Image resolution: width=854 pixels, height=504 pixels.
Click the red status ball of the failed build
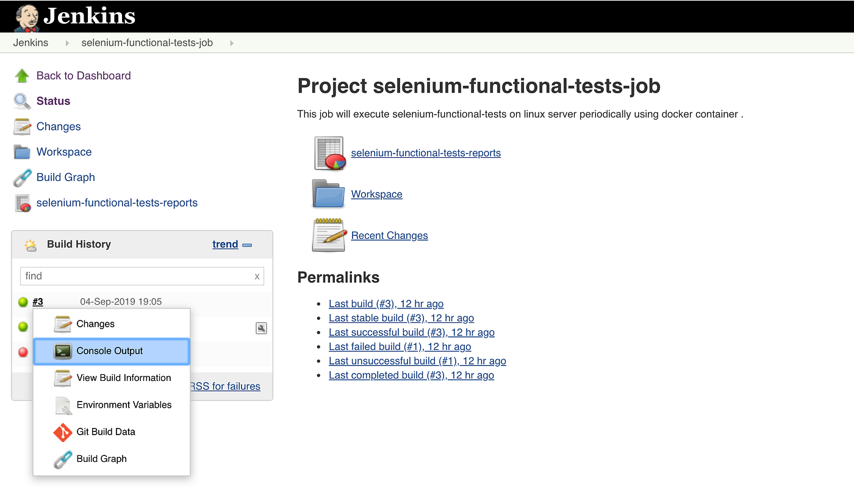(23, 352)
